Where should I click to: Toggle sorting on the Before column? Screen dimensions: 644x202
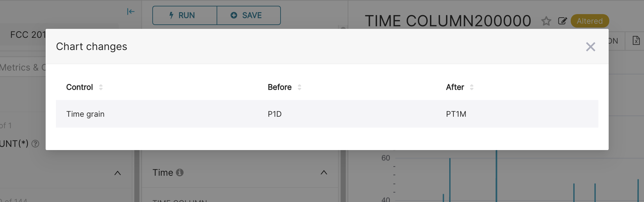(300, 87)
